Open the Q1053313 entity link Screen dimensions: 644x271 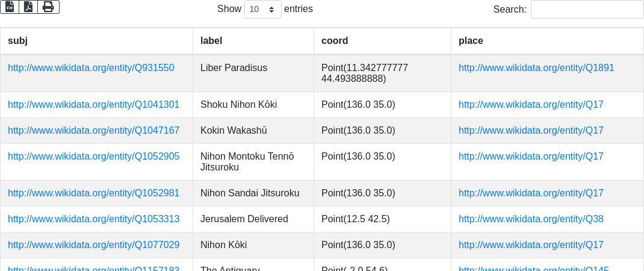[x=94, y=219]
